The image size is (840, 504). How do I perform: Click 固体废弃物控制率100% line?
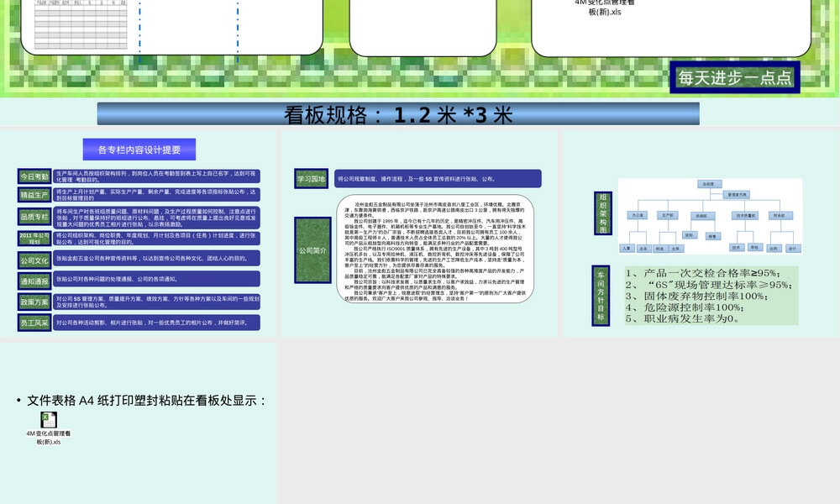tap(696, 296)
